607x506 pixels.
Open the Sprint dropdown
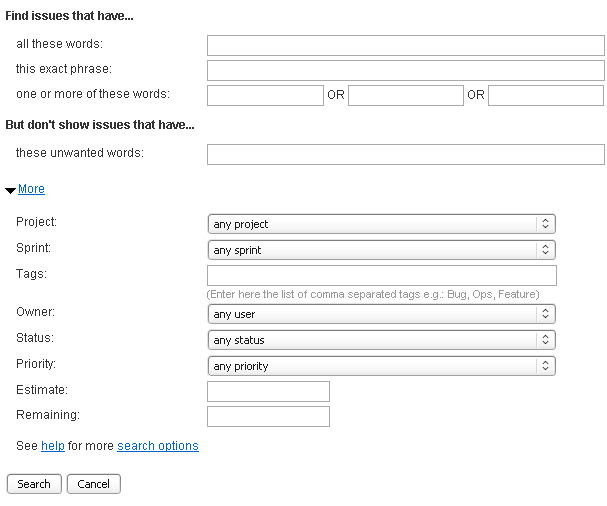point(381,250)
